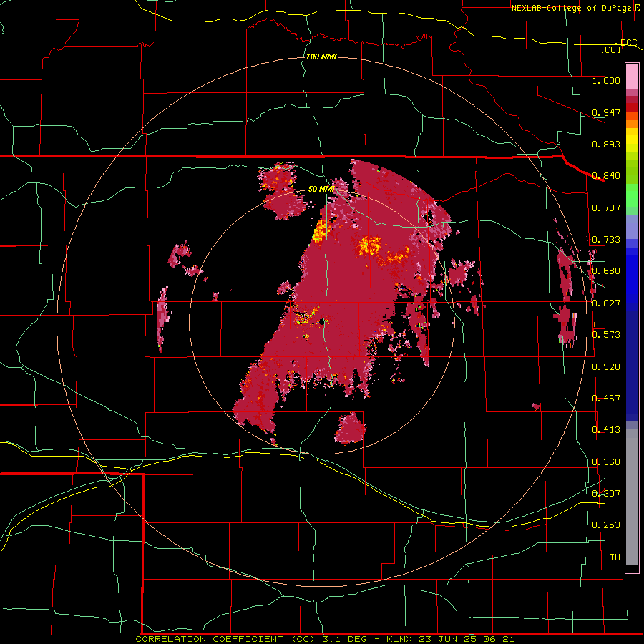
Task: Click the 0.520 scale label
Action: pos(606,367)
